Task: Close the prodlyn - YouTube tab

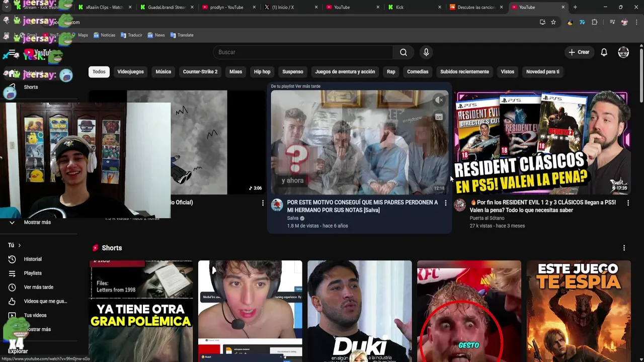Action: (254, 7)
